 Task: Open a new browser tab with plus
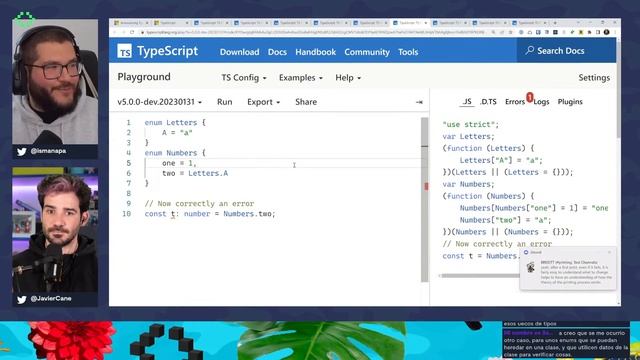(555, 23)
